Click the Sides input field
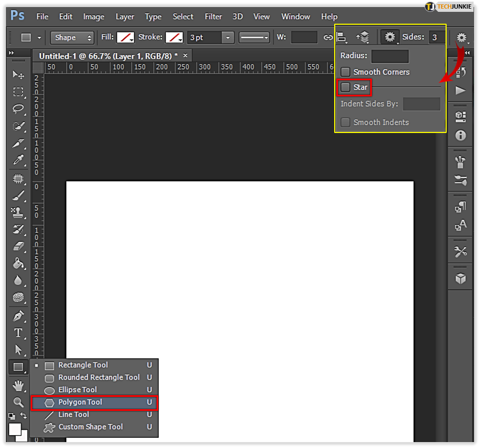 436,37
